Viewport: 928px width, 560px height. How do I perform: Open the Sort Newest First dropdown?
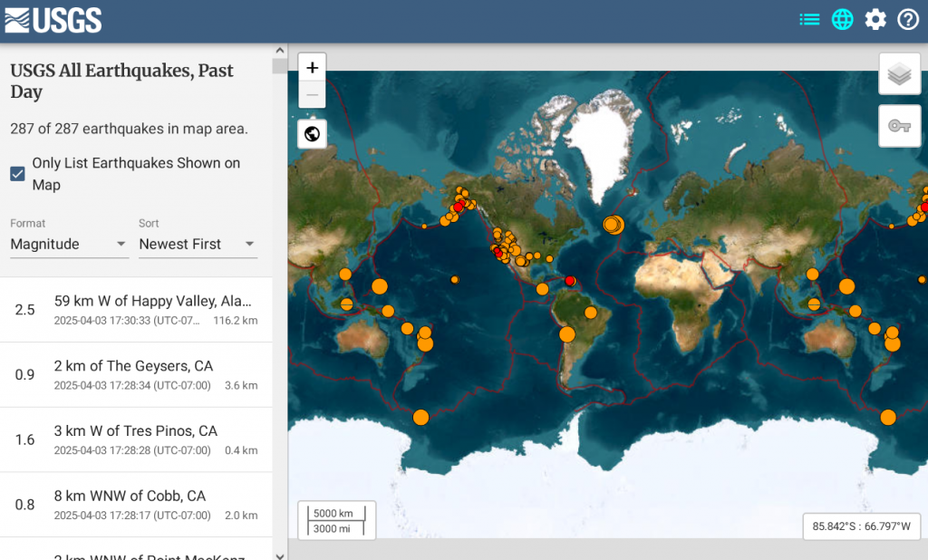pyautogui.click(x=198, y=244)
